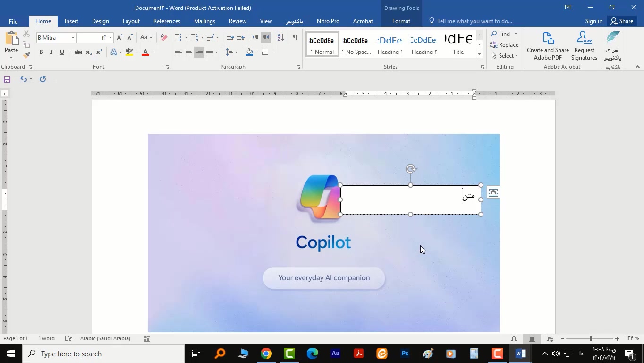Shrink the font size
The height and width of the screenshot is (363, 644).
pos(130,38)
